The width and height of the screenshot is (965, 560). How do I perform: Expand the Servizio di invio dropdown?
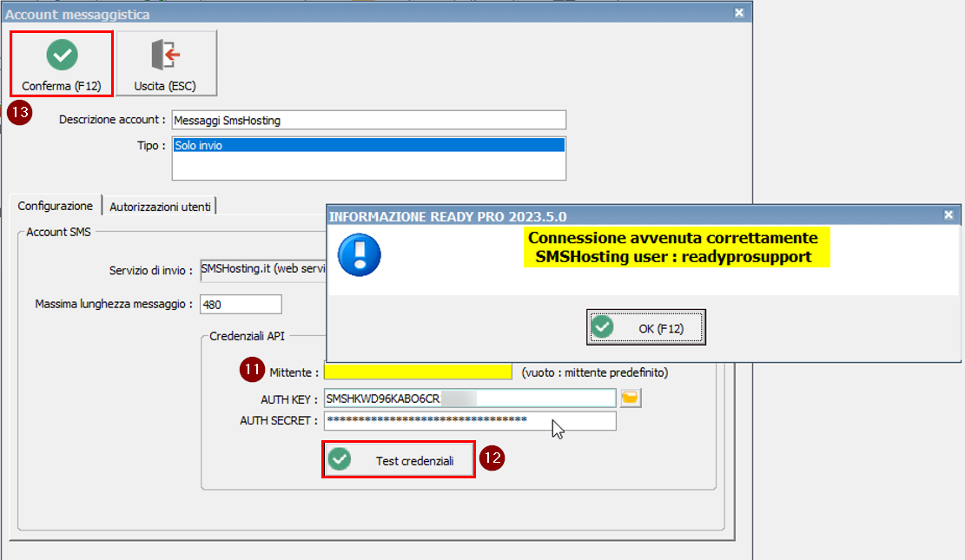tap(262, 269)
